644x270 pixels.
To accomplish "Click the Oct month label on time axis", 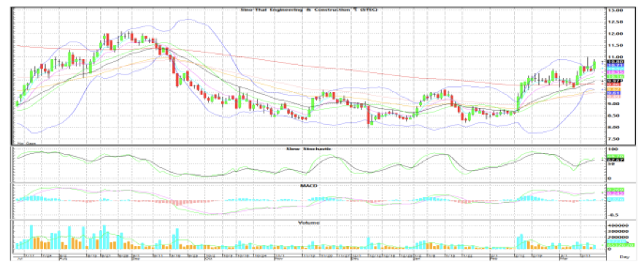I will click(209, 259).
